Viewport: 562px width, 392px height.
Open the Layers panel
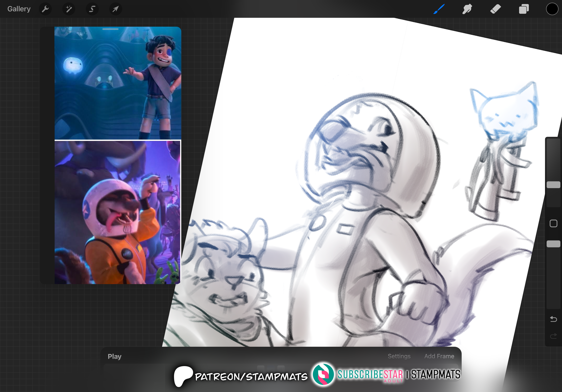point(524,9)
